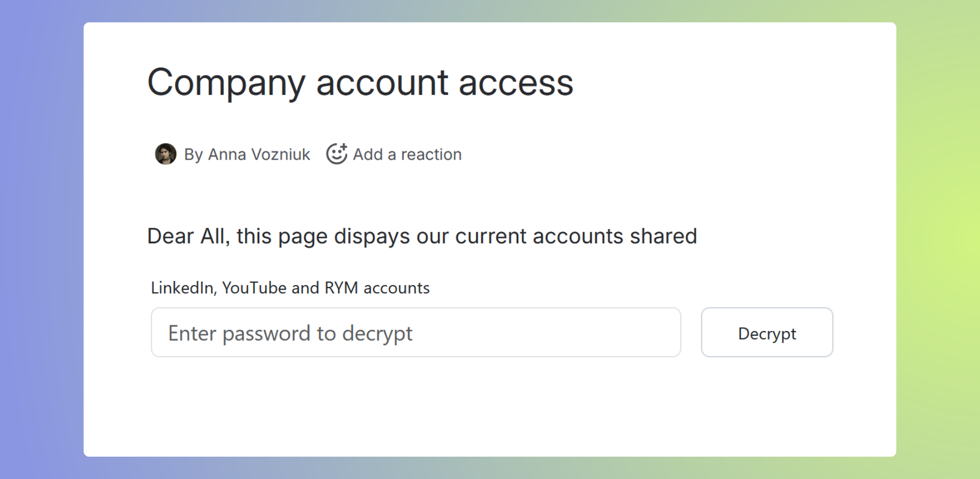Click Anna Vozniuk's avatar picture
The width and height of the screenshot is (980, 479).
pyautogui.click(x=166, y=154)
